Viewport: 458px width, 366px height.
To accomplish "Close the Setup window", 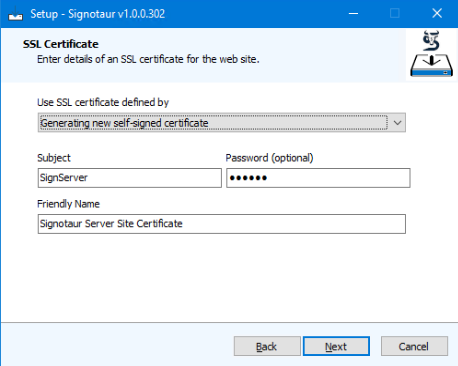I will [437, 14].
